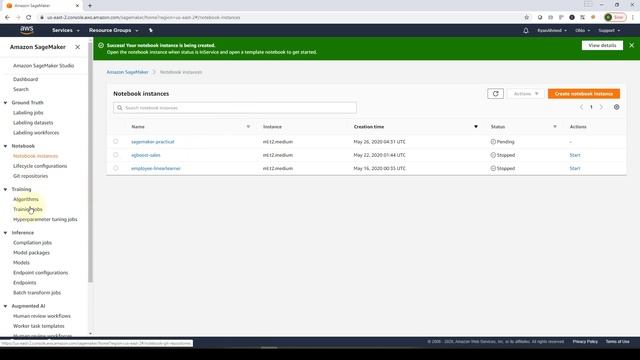This screenshot has height=360, width=640.
Task: Open Git repositories page
Action: 30,176
